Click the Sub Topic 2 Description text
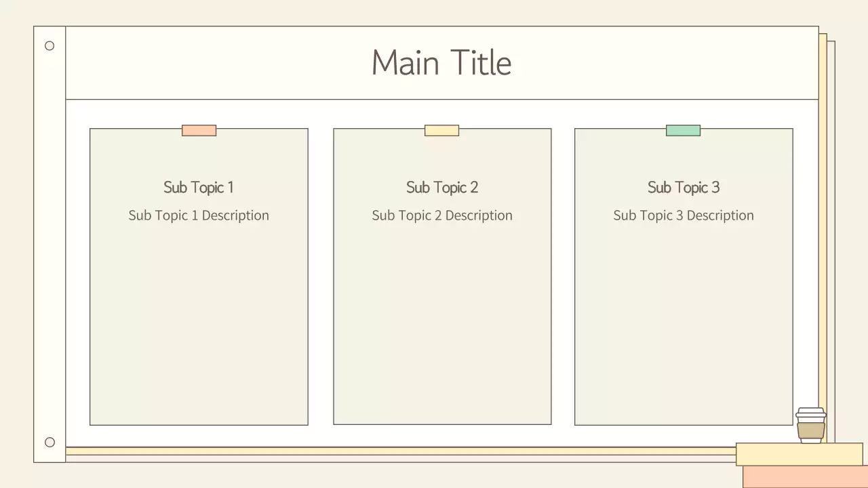The height and width of the screenshot is (488, 868). point(442,216)
